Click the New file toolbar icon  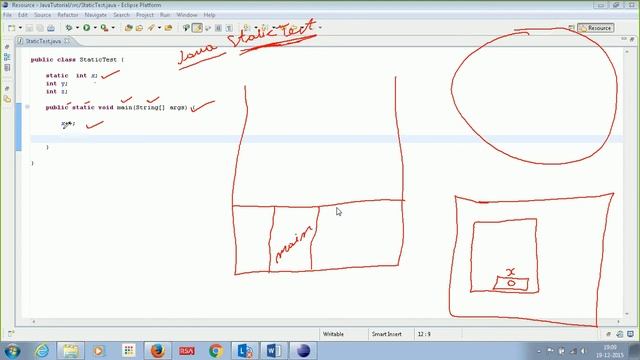tap(11, 28)
